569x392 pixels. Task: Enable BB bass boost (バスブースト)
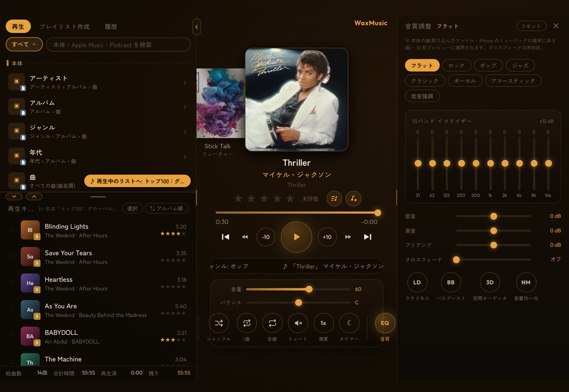point(451,282)
